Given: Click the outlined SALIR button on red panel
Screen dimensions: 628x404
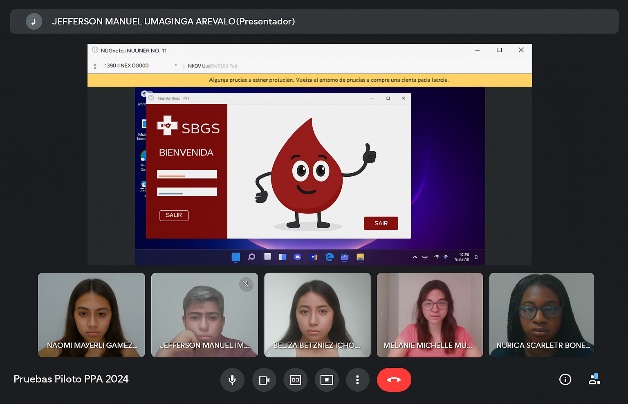Looking at the screenshot, I should (173, 215).
